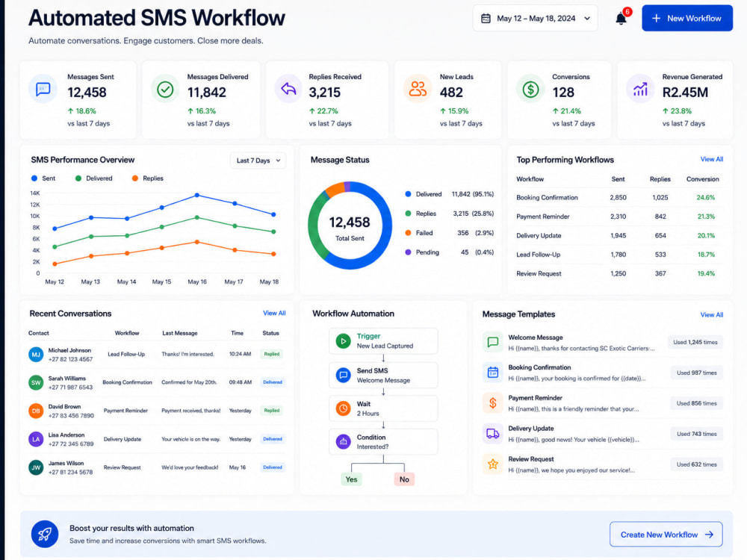Click the Welcome Message template icon
747x560 pixels.
tap(492, 343)
